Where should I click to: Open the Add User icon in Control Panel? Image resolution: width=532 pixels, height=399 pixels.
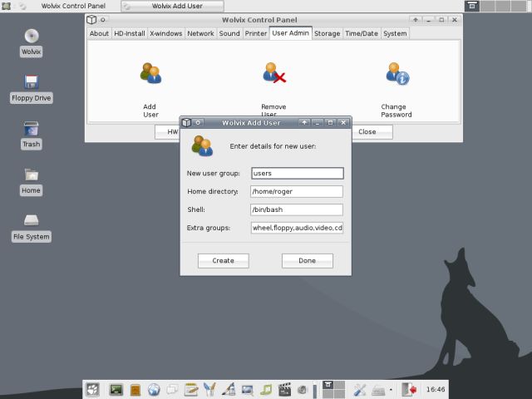[150, 73]
